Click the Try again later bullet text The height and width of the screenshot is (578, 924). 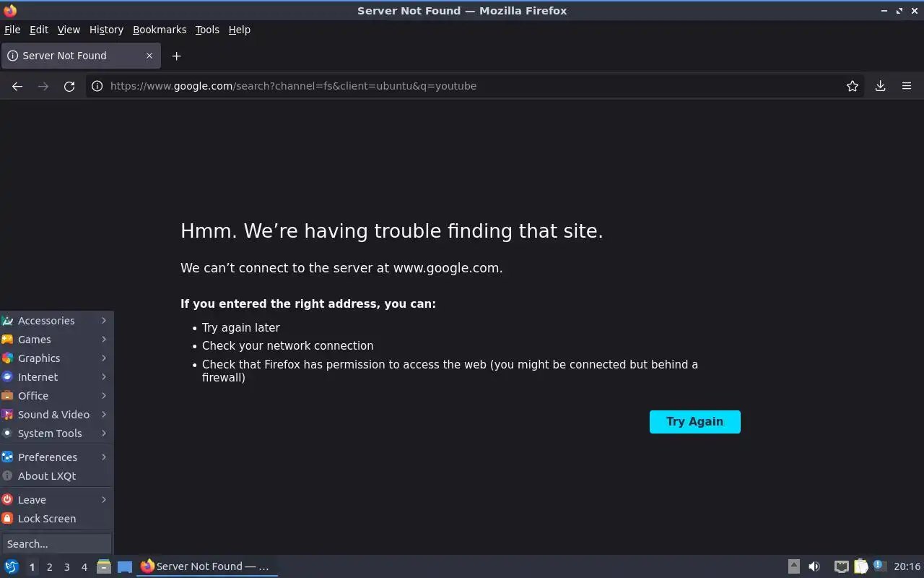point(240,327)
